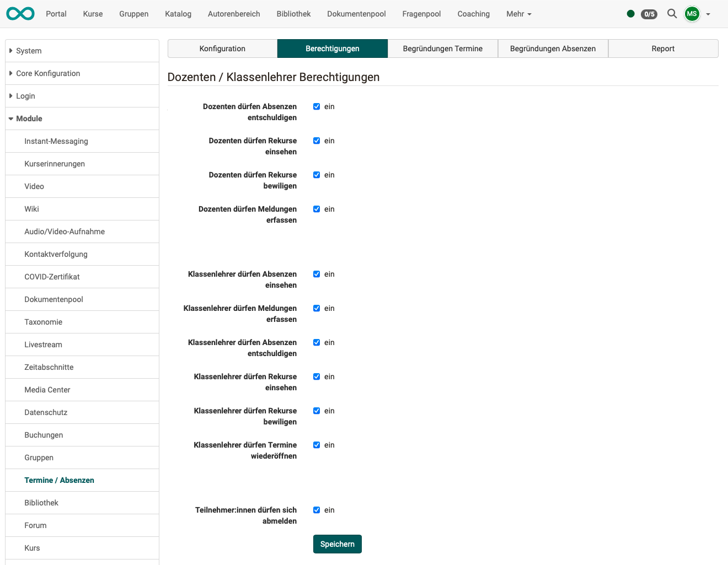
Task: Open the Coaching menu item
Action: coord(473,14)
